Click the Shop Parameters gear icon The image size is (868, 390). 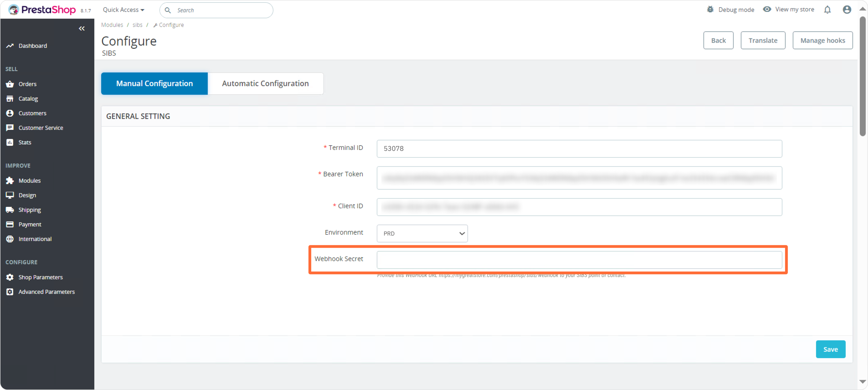click(10, 277)
